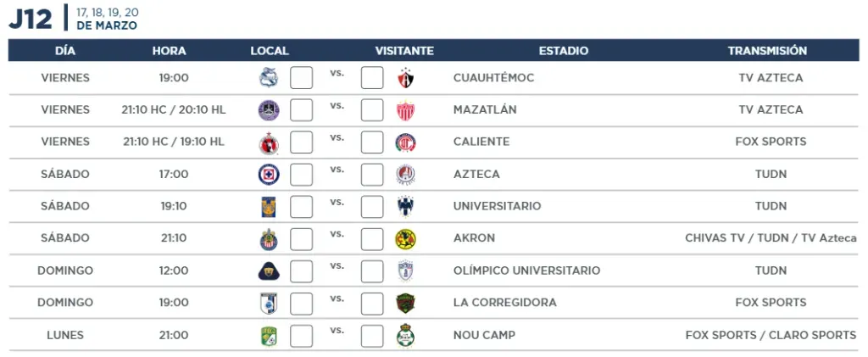Click the Atlas team crest icon
The height and width of the screenshot is (357, 868).
click(406, 78)
